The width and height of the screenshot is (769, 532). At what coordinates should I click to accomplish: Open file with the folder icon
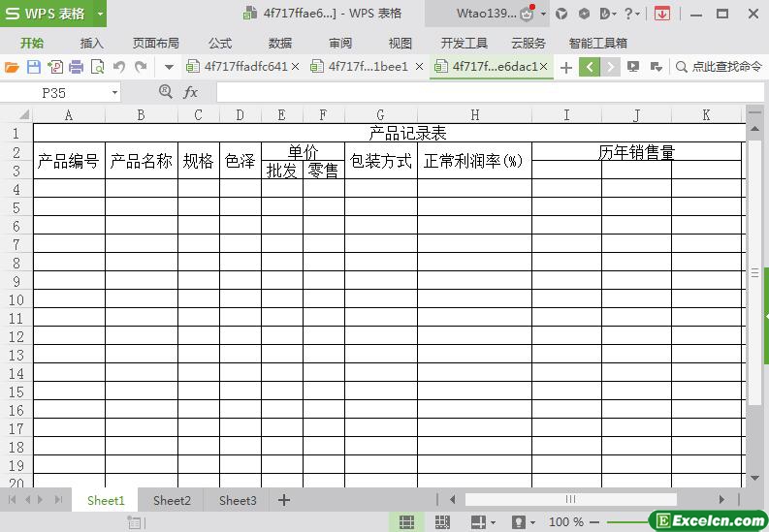pos(12,67)
